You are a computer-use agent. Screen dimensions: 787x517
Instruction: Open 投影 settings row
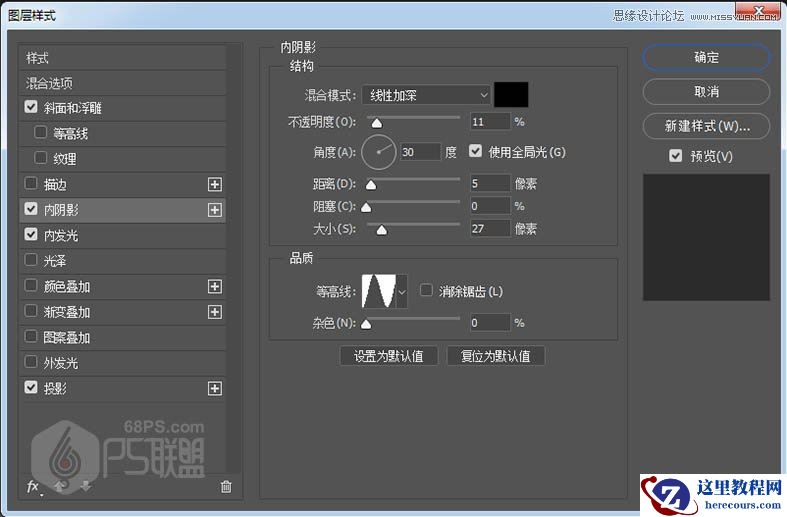point(122,389)
